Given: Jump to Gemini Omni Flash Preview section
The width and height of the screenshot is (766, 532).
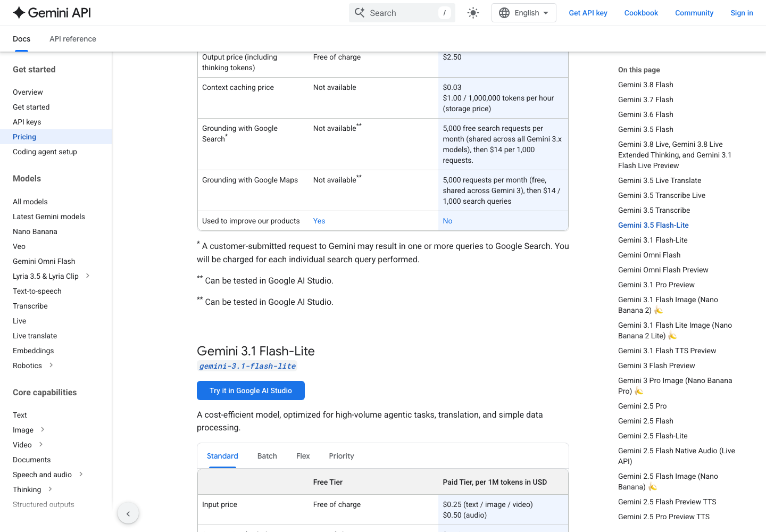Looking at the screenshot, I should 663,270.
